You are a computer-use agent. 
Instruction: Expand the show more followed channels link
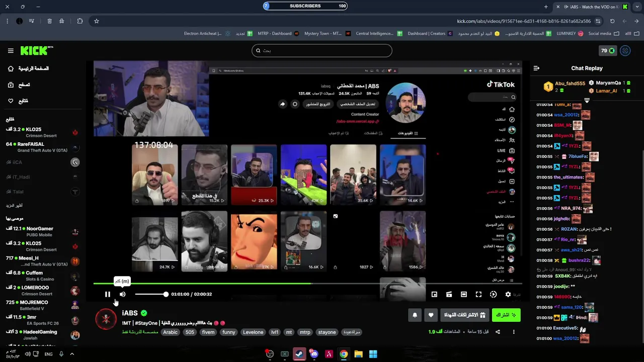tap(14, 206)
